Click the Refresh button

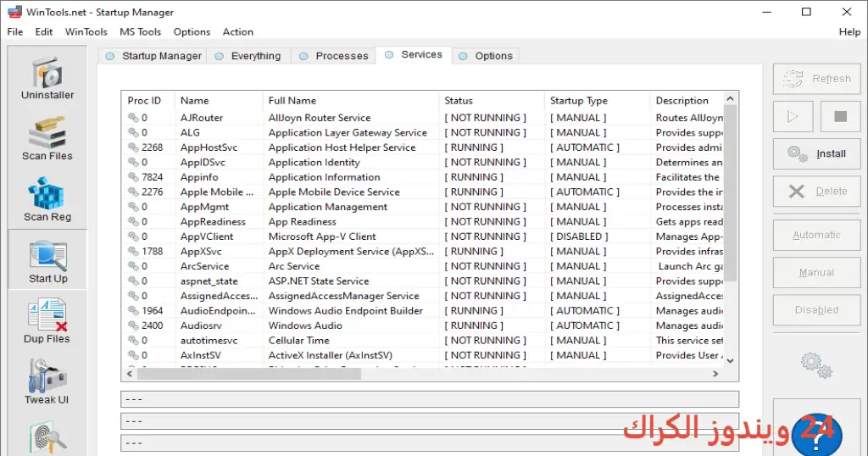(816, 79)
